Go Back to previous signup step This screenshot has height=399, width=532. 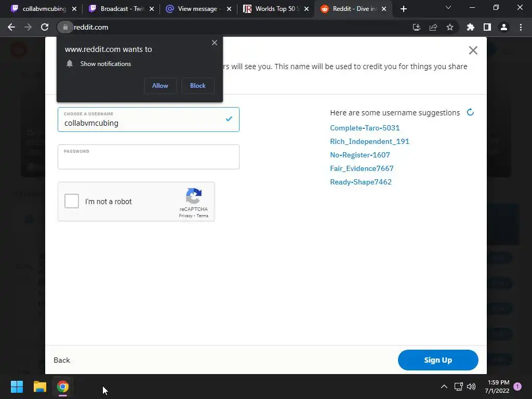point(62,360)
